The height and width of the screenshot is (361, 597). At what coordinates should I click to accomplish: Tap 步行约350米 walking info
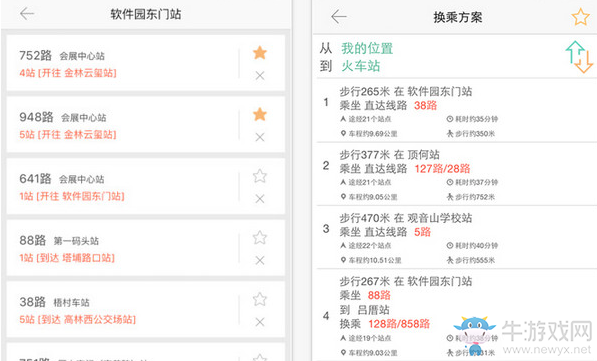(x=471, y=134)
